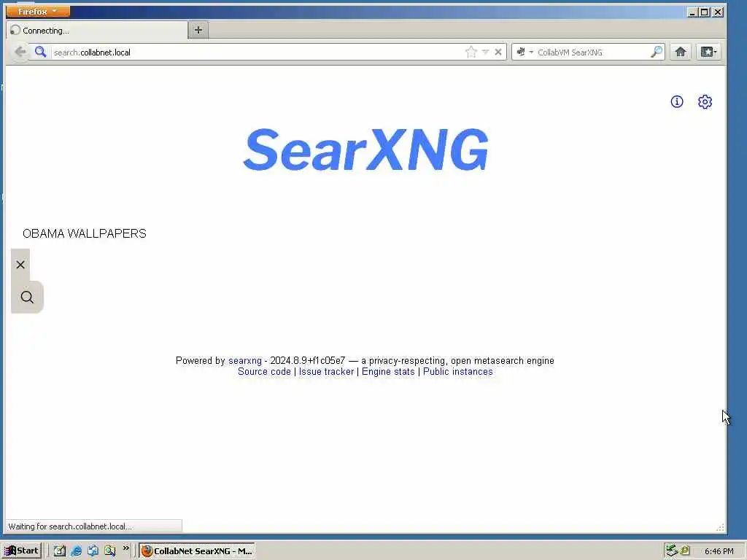
Task: Click the fourth quick launch search icon
Action: click(x=110, y=551)
